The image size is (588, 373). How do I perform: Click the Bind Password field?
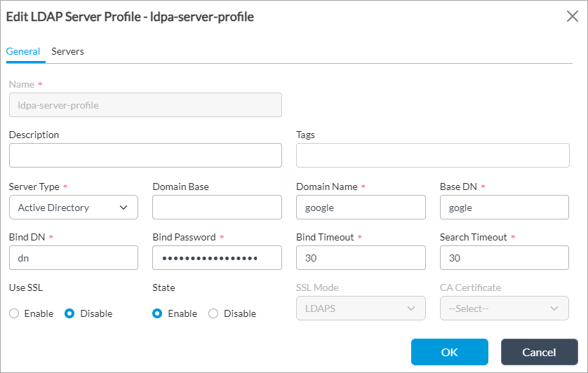click(x=217, y=258)
